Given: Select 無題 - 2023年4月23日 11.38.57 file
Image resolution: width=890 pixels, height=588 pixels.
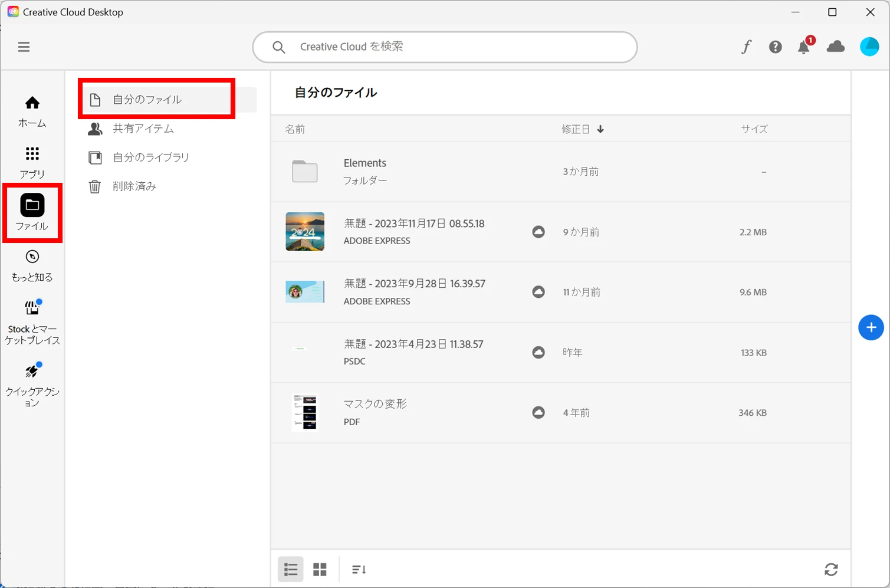Looking at the screenshot, I should pyautogui.click(x=413, y=344).
